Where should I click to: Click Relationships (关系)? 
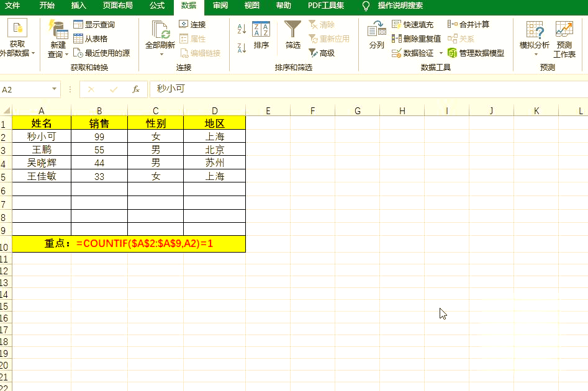pos(461,38)
